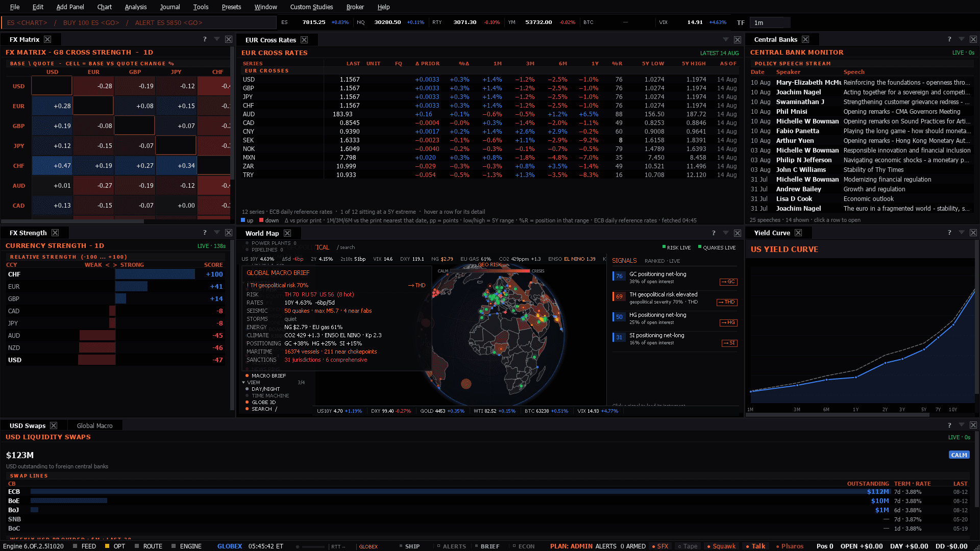Click Talk indicator in status bar
This screenshot has height=551, width=980.
755,546
